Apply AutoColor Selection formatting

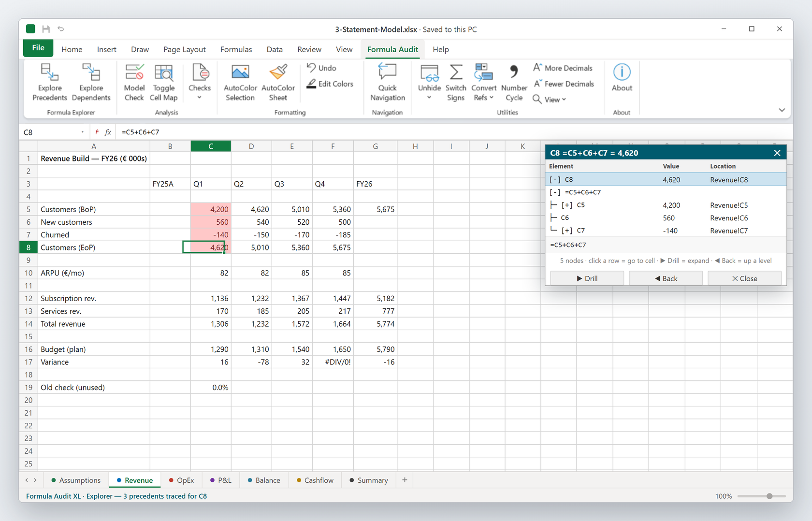click(x=240, y=82)
